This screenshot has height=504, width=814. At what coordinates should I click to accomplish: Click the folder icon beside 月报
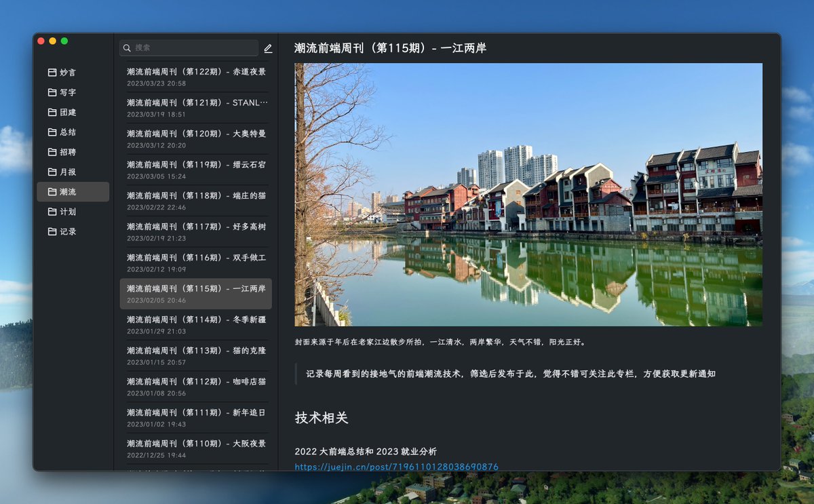(x=53, y=172)
